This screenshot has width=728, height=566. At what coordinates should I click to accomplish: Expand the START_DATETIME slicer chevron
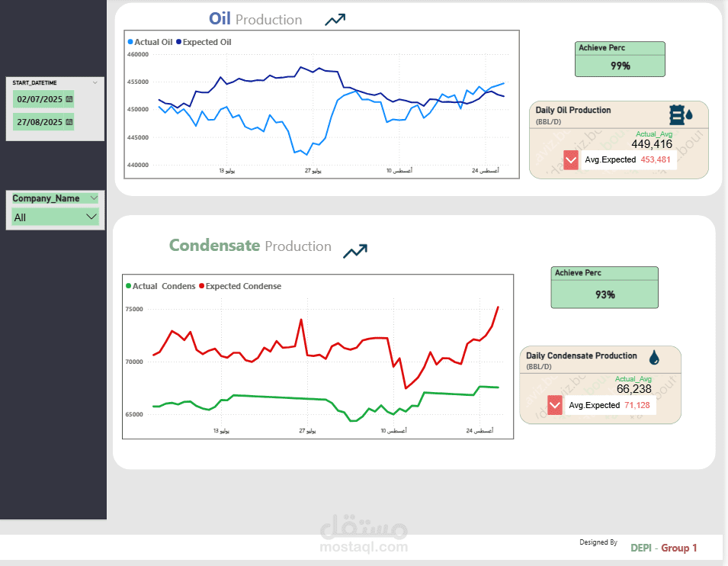click(95, 82)
